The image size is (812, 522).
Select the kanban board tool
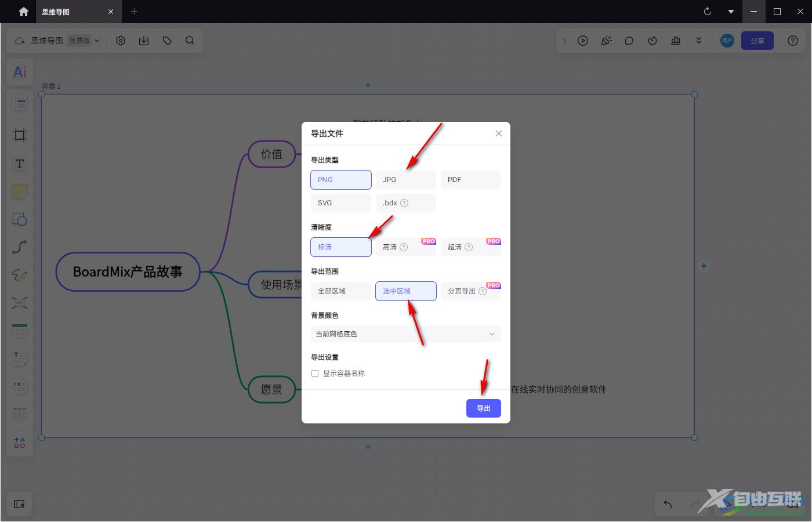pos(20,414)
